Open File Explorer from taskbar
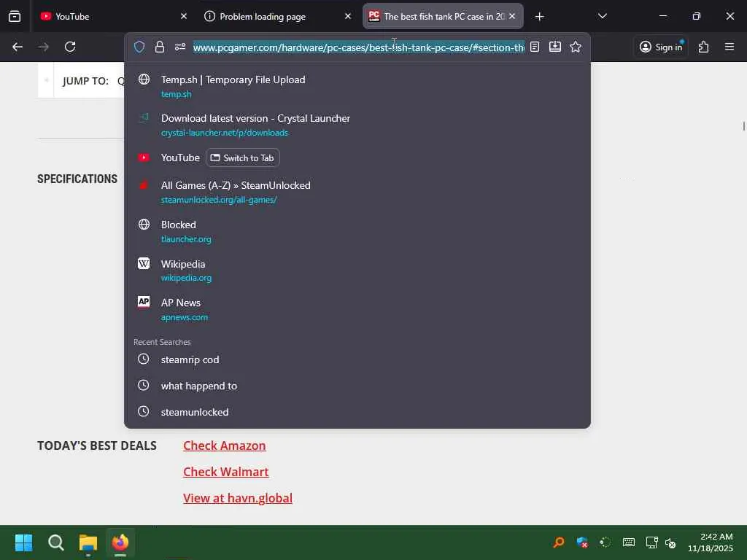 [88, 542]
